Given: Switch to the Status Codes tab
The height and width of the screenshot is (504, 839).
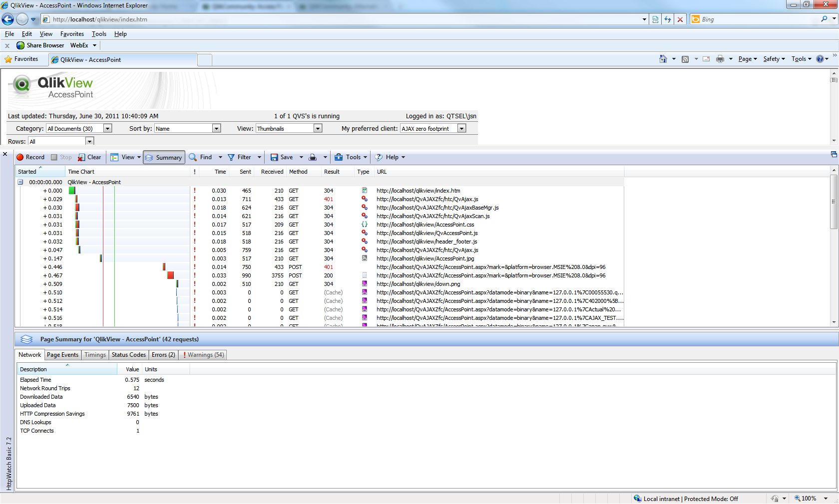Looking at the screenshot, I should [x=129, y=355].
